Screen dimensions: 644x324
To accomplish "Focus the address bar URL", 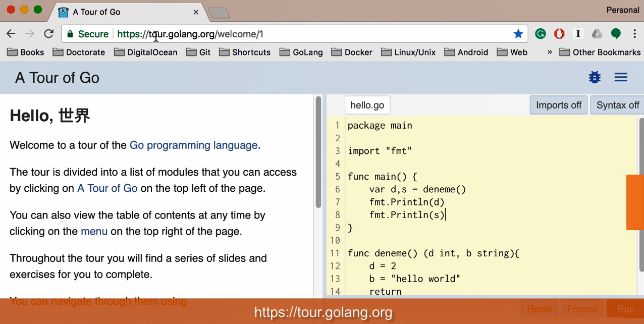I will coord(295,34).
